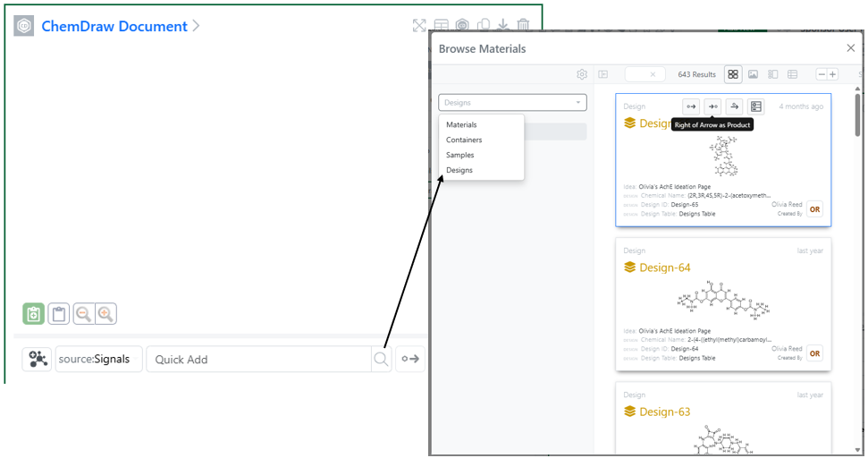Click the '643 Results' count text
The height and width of the screenshot is (458, 868).
696,74
